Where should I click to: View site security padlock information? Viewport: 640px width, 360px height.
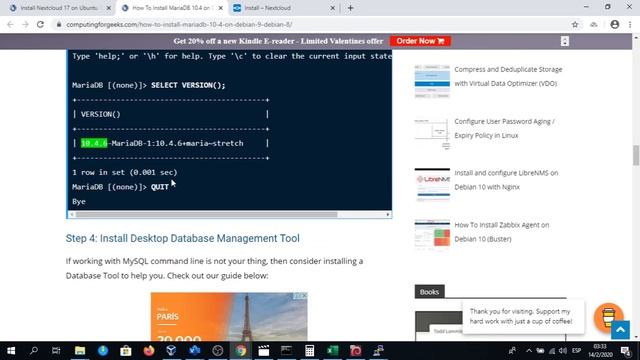tap(59, 24)
